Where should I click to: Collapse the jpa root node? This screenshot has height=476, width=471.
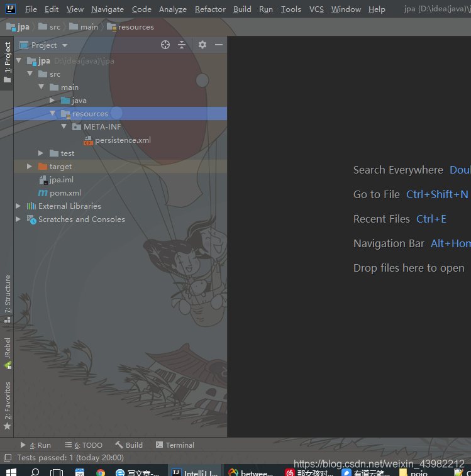click(19, 60)
